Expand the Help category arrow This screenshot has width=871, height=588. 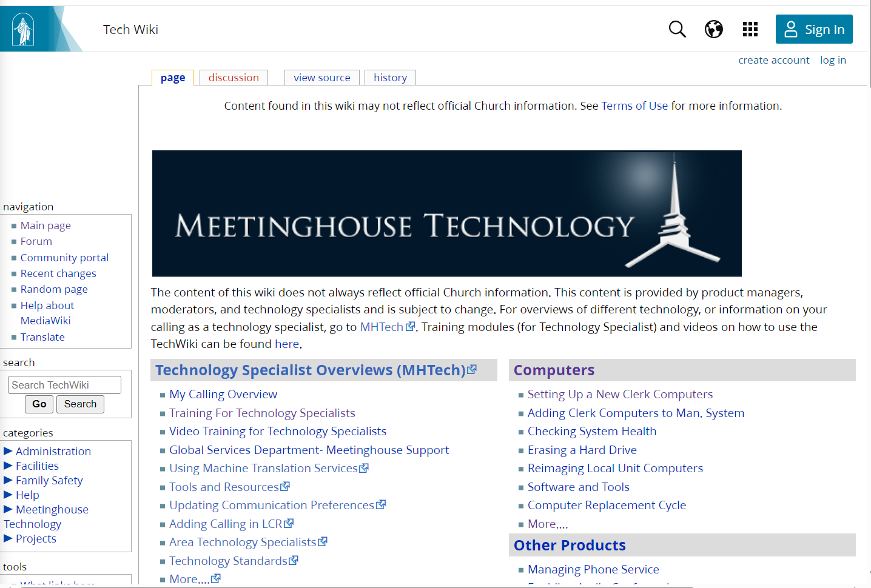click(8, 494)
